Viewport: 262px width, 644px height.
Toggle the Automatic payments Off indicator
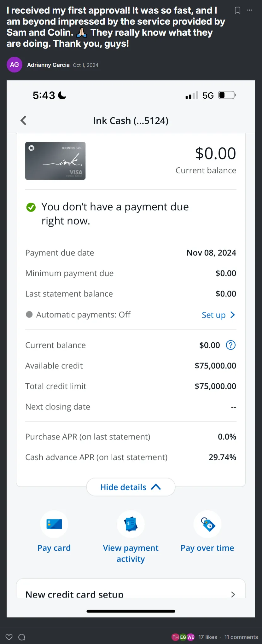(x=29, y=315)
